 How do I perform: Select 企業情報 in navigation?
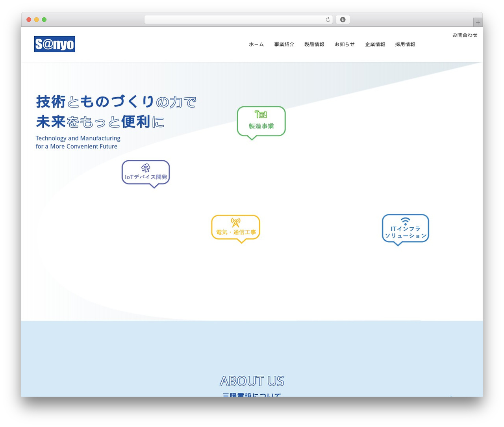[x=375, y=45]
